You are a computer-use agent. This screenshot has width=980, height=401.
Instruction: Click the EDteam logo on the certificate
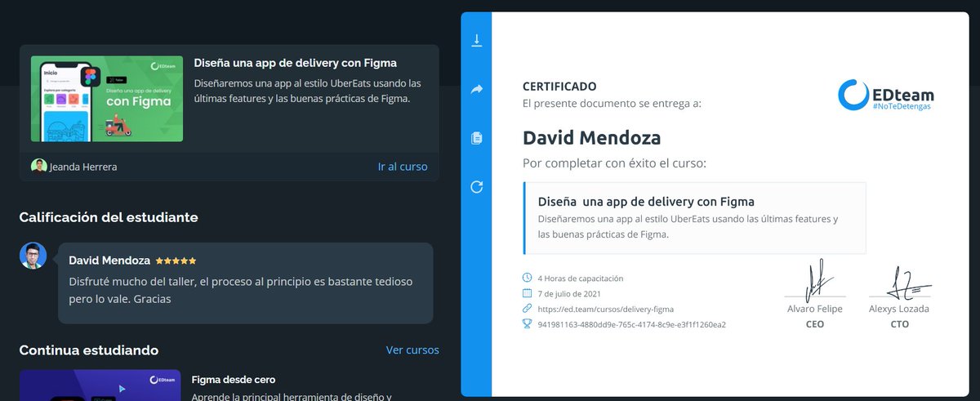click(886, 95)
